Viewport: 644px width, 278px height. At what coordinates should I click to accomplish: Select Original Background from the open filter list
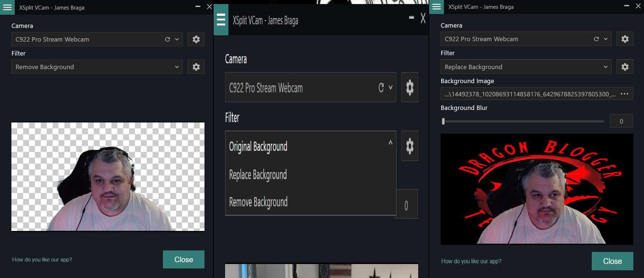pyautogui.click(x=258, y=146)
